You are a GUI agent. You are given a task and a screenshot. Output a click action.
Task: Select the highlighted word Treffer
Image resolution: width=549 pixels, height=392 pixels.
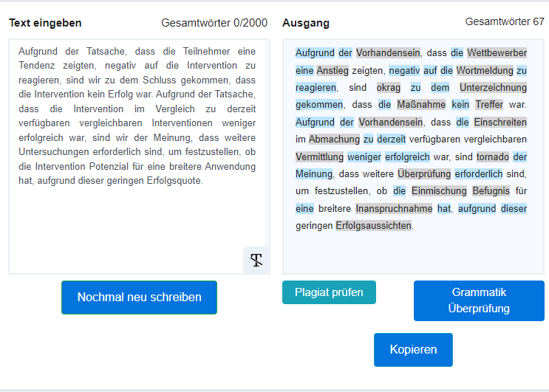point(489,105)
